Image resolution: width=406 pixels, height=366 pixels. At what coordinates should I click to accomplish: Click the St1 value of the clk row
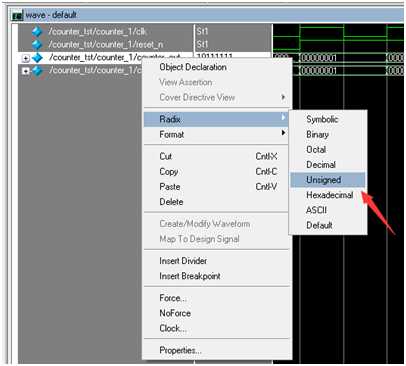(202, 31)
